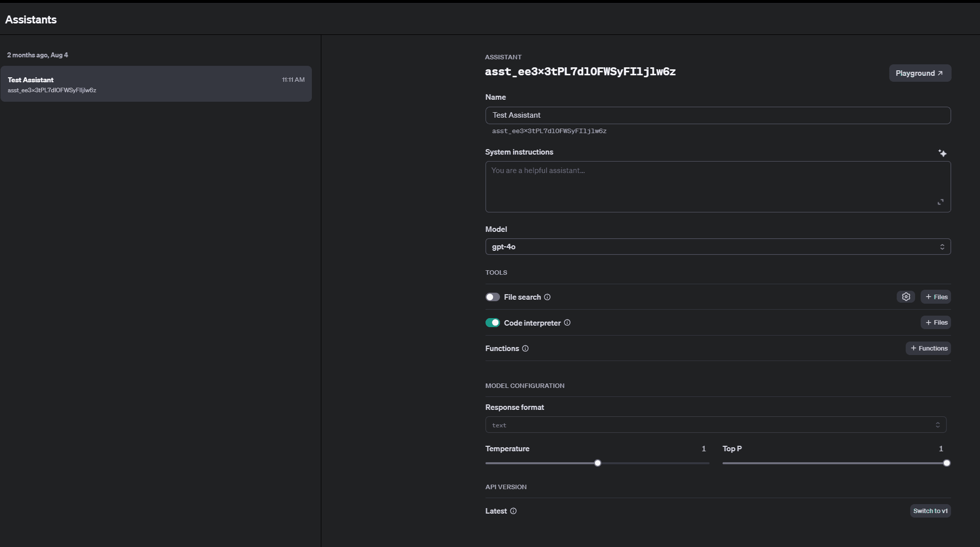Click the external link arrow on Playground
The width and height of the screenshot is (980, 547).
pos(940,73)
